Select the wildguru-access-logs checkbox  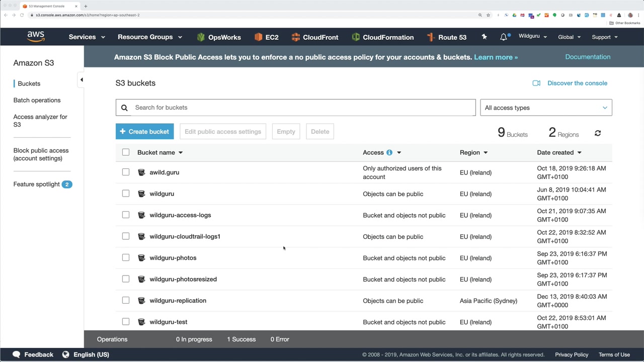(126, 215)
